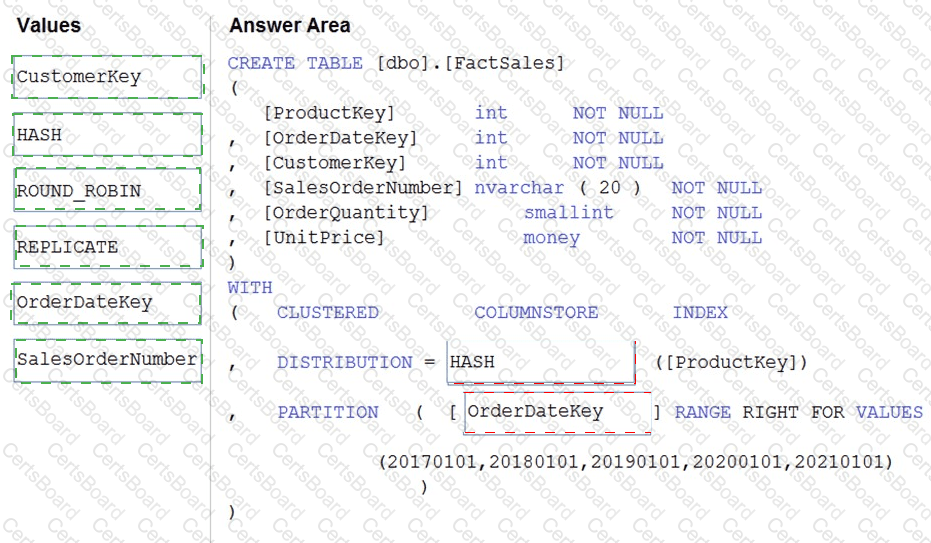The height and width of the screenshot is (543, 931).
Task: Pick the HASH value box
Action: [x=107, y=135]
